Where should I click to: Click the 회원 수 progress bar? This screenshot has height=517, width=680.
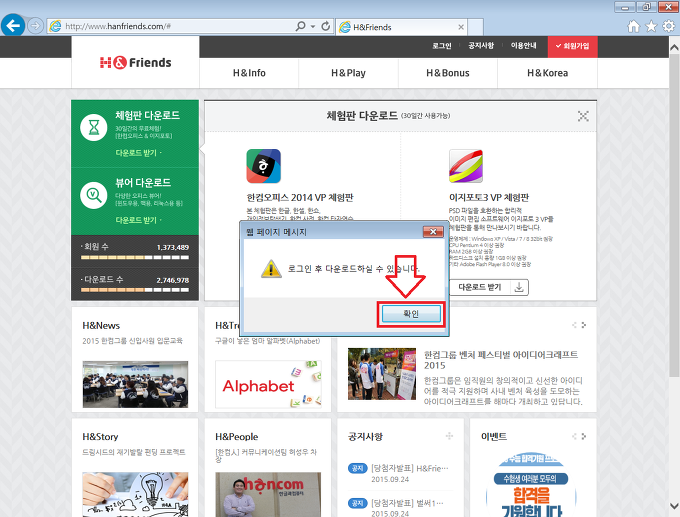click(135, 257)
